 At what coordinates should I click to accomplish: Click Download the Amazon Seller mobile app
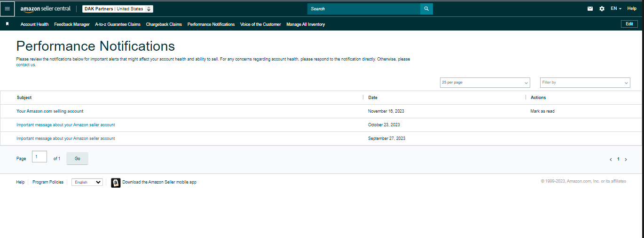pos(159,182)
